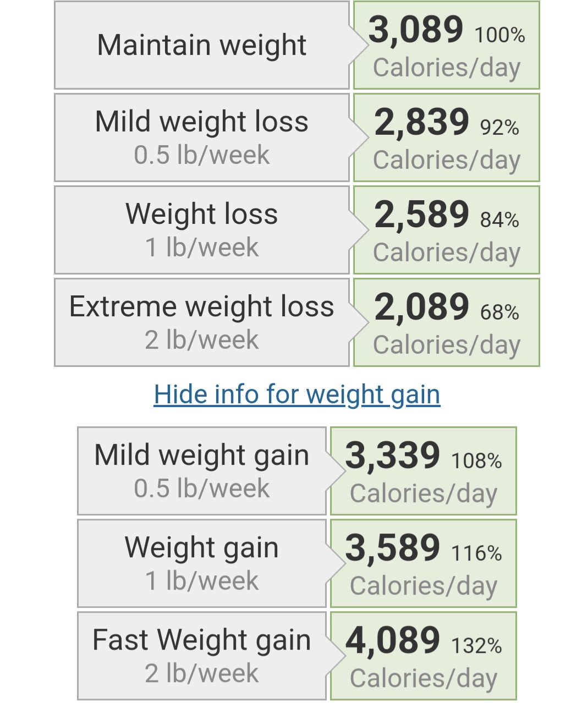Select the Mild weight gain 0.5 lb/week box

[x=201, y=471]
